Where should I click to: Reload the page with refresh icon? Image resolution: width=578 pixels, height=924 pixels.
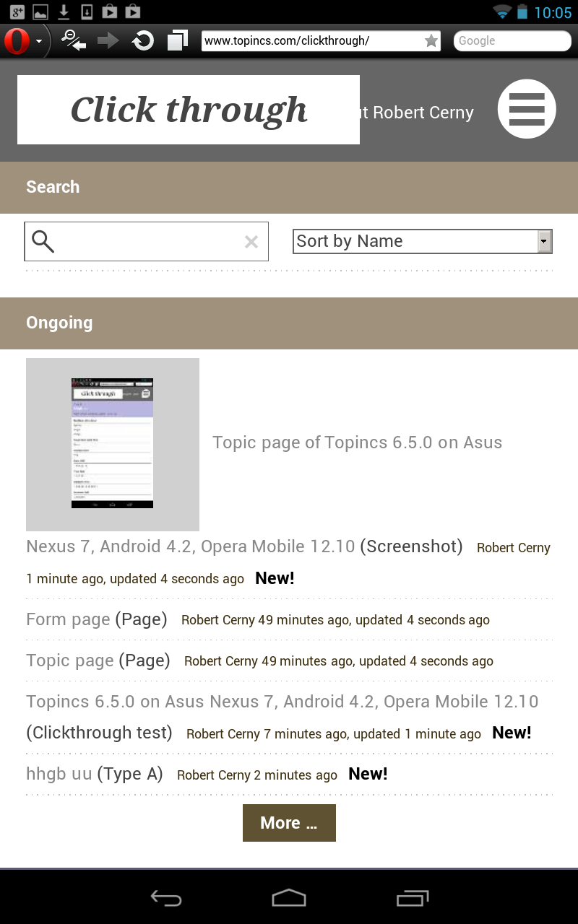142,40
